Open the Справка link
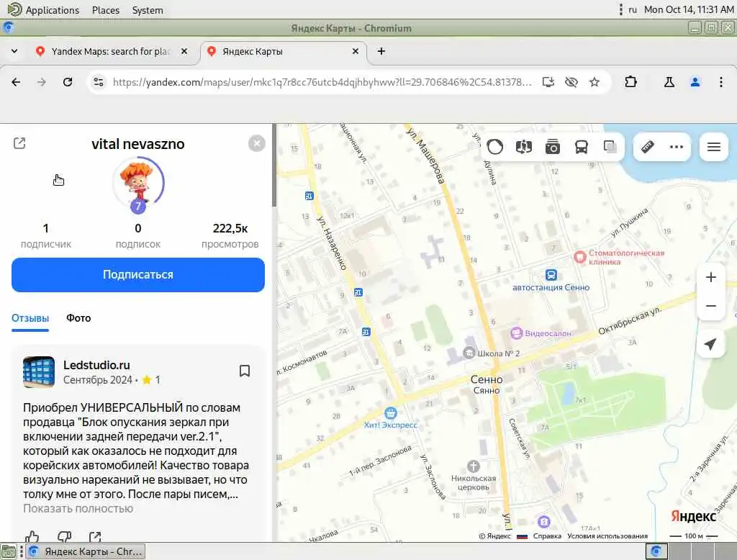The width and height of the screenshot is (737, 560). (x=547, y=536)
